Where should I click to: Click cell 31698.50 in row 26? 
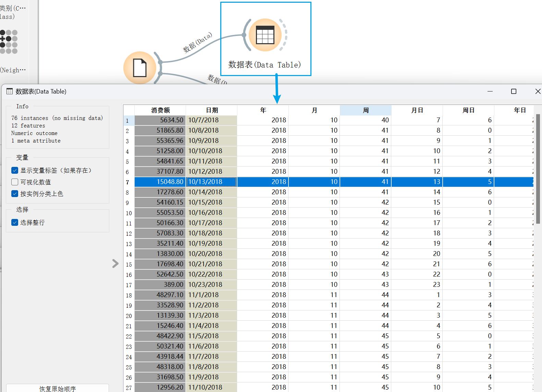pyautogui.click(x=160, y=377)
